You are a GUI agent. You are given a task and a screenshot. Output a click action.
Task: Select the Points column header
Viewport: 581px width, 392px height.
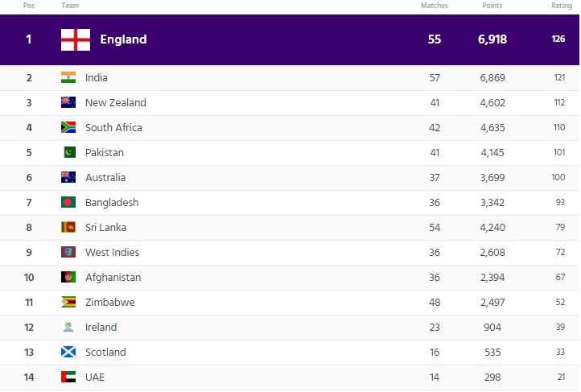coord(492,6)
